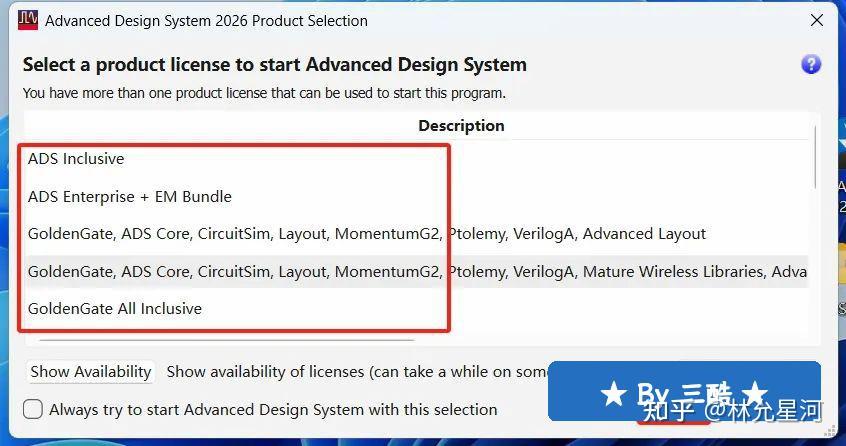Select the ADS Inclusive license
The width and height of the screenshot is (846, 446).
pos(76,159)
